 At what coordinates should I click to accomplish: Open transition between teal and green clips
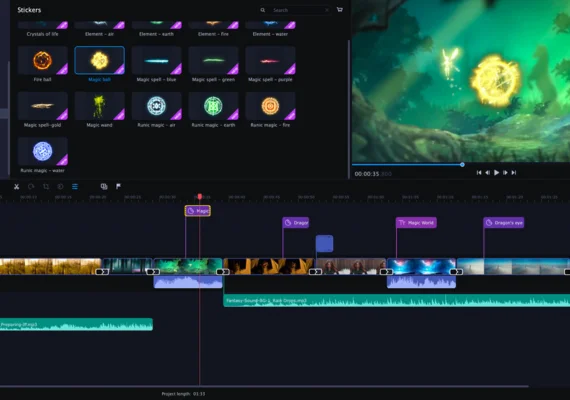(x=153, y=272)
